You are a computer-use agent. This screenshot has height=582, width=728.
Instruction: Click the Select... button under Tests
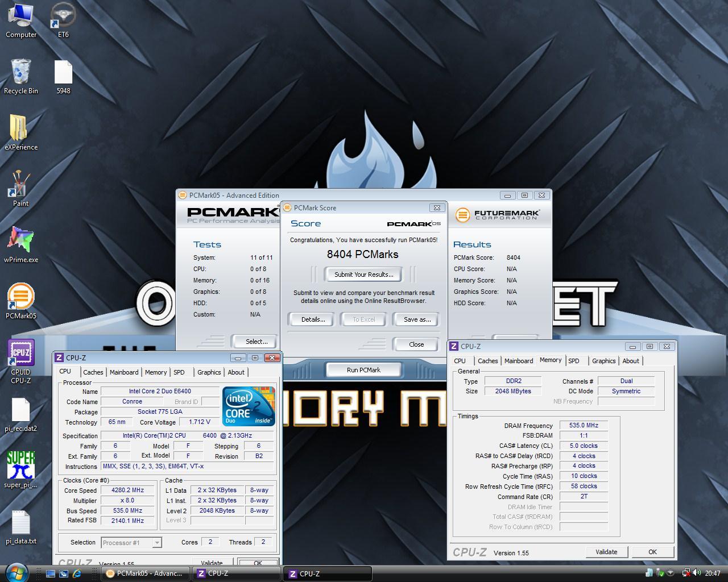256,342
